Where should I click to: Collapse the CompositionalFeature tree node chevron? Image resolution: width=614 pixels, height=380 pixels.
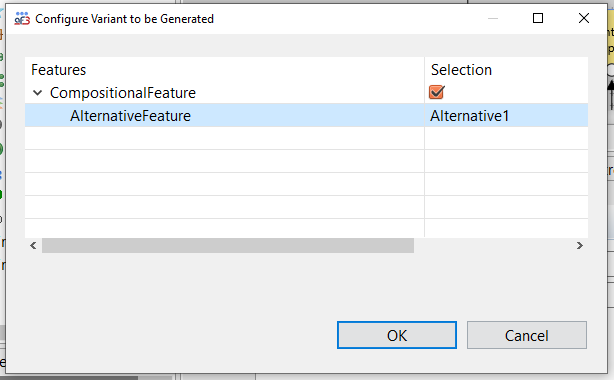[x=38, y=93]
